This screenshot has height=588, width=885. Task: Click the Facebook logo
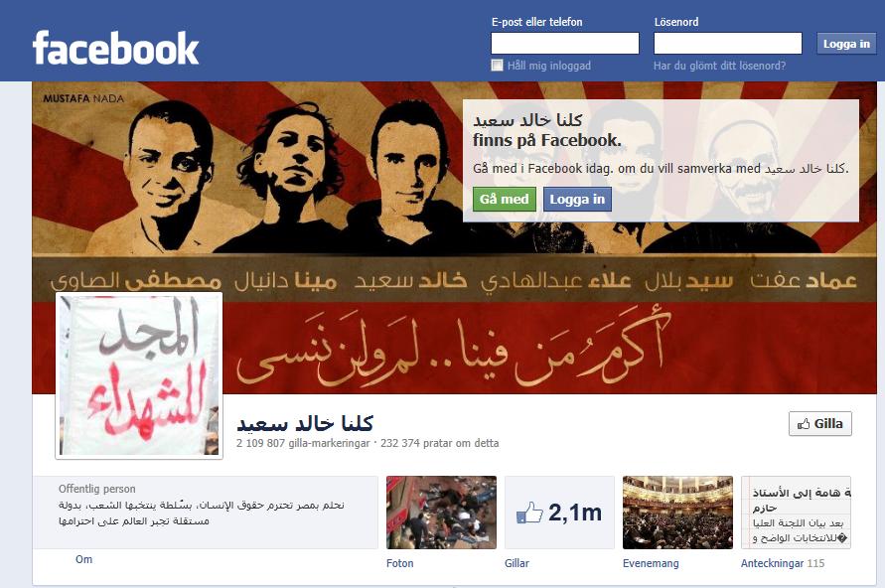115,48
